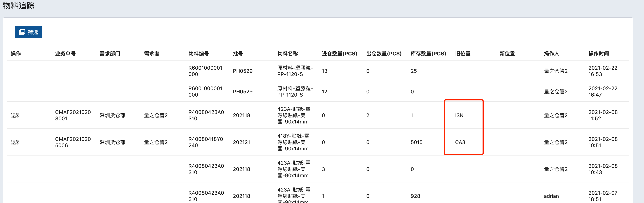Select the 旧位置 column header
Screen dimensions: 644x203
coord(462,53)
